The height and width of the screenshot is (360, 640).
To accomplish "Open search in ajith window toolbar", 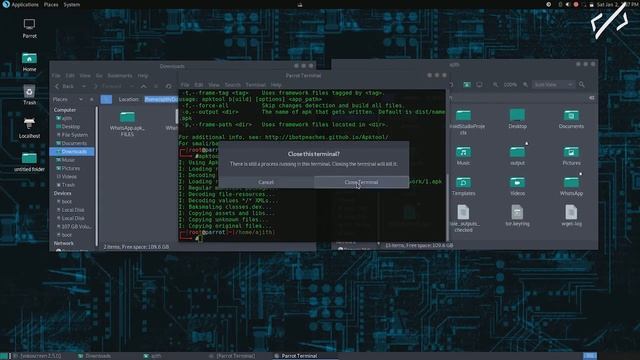I will (582, 84).
